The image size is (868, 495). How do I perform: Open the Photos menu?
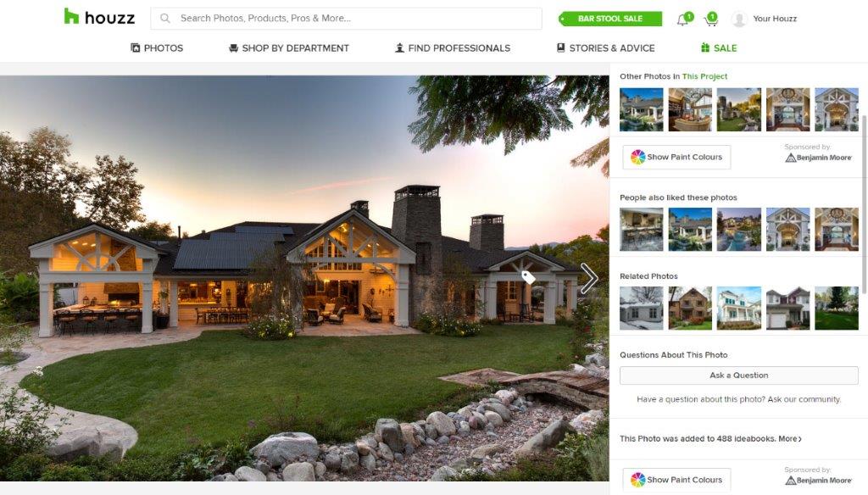157,48
